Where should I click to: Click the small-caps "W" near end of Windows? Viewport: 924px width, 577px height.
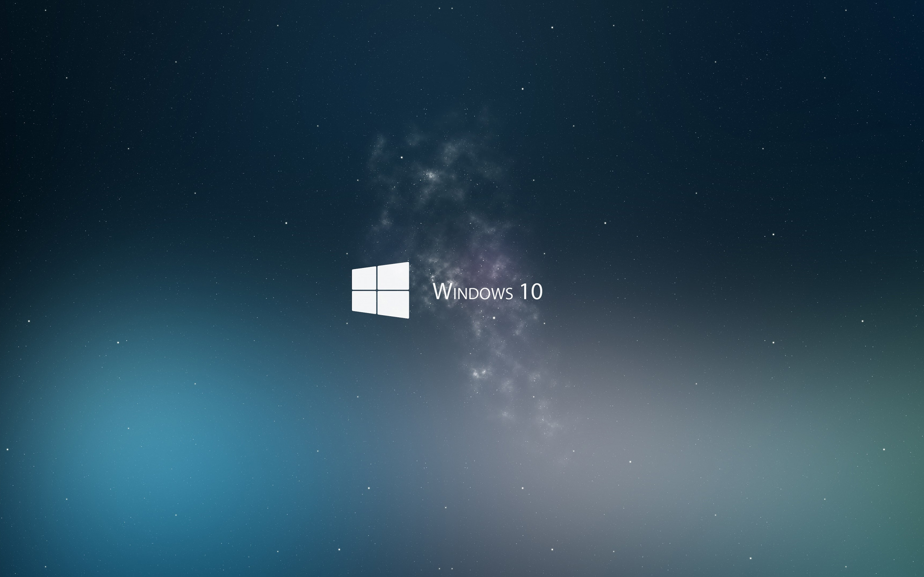pyautogui.click(x=498, y=294)
